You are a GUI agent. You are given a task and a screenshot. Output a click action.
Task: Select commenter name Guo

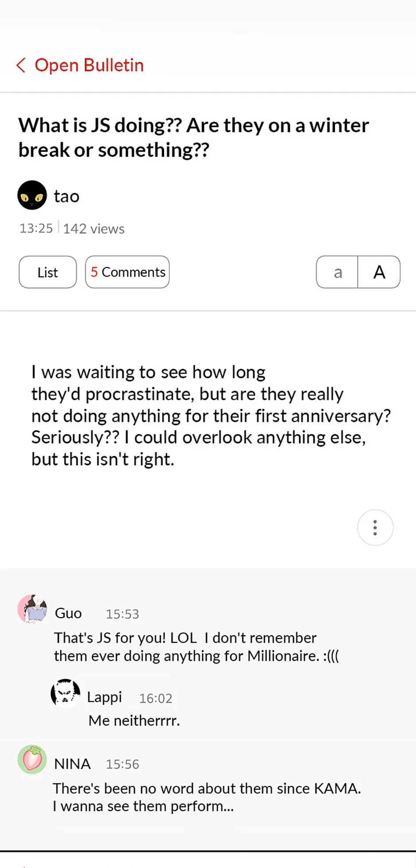point(68,613)
